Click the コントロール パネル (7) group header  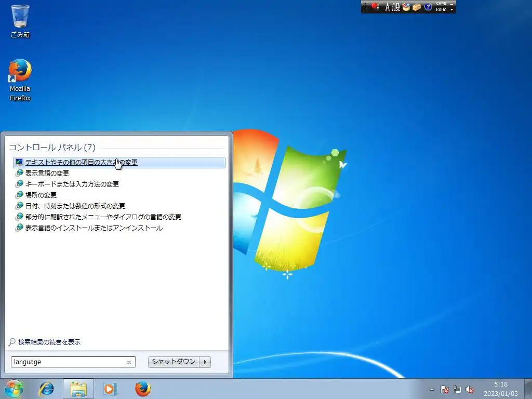point(52,147)
